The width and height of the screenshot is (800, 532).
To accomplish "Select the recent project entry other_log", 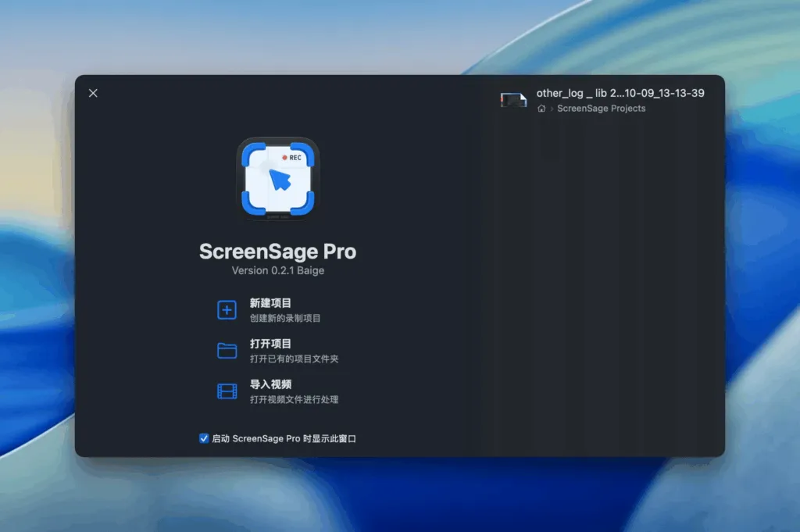I will tap(619, 92).
